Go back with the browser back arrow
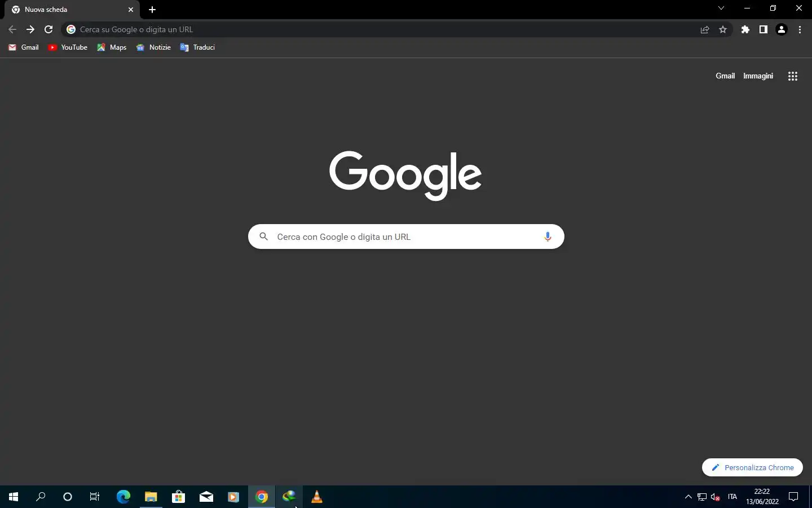 click(x=12, y=29)
